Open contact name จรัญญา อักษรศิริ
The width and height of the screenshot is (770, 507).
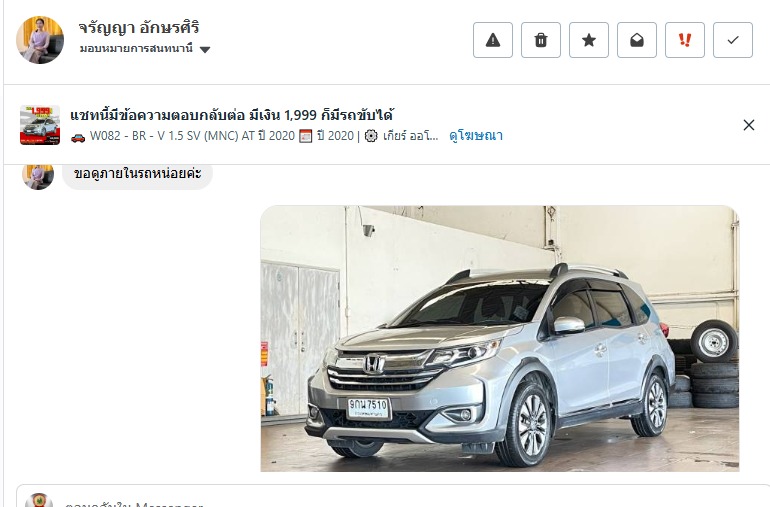139,28
